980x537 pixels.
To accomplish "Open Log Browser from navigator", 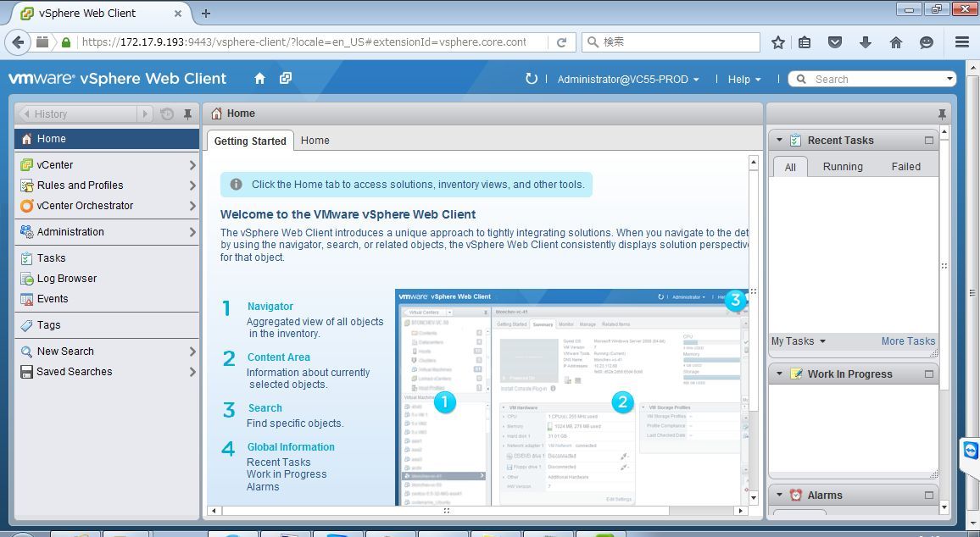I will pos(107,279).
